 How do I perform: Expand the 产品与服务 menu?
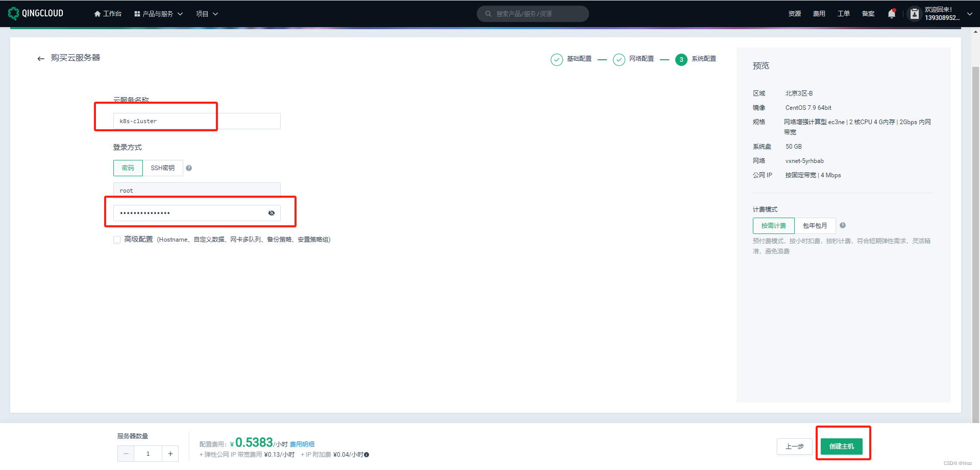158,14
